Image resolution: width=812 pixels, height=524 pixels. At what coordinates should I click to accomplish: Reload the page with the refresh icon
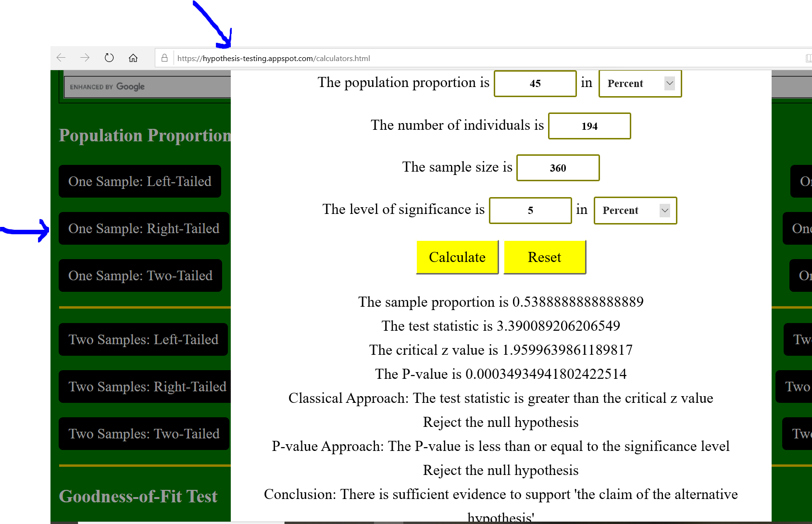coord(109,58)
